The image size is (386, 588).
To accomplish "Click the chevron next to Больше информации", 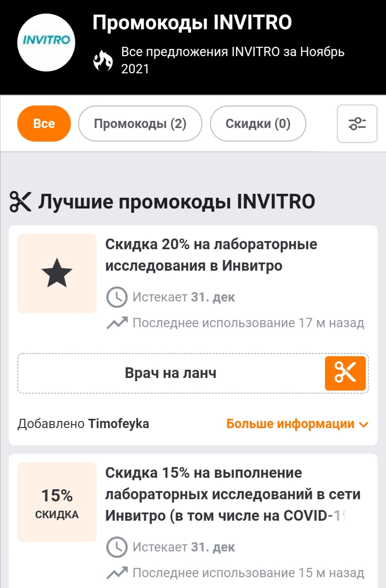I will 363,425.
